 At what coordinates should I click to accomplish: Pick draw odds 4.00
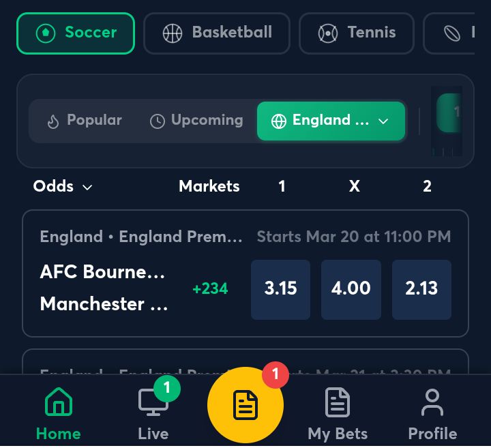[351, 289]
